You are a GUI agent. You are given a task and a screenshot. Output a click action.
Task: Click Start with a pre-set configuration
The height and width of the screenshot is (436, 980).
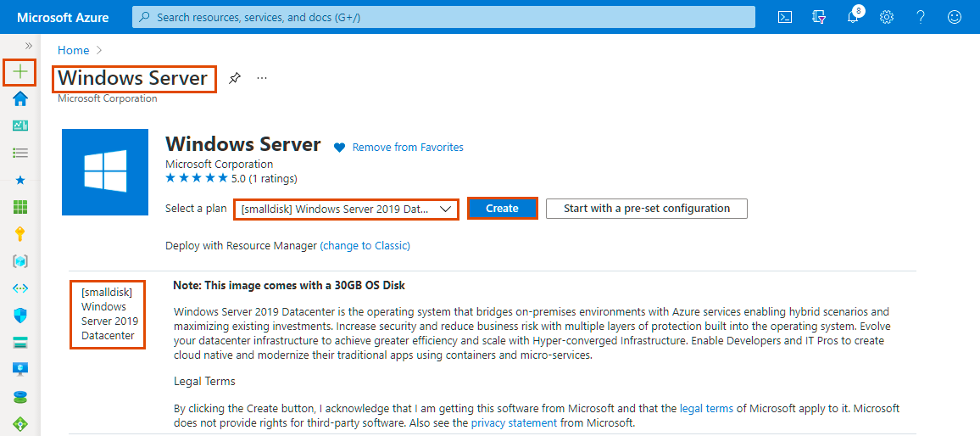pos(647,209)
